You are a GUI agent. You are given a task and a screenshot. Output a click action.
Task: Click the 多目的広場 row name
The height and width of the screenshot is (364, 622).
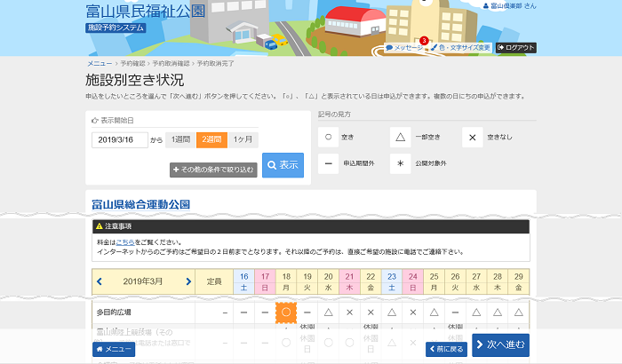[x=114, y=313]
